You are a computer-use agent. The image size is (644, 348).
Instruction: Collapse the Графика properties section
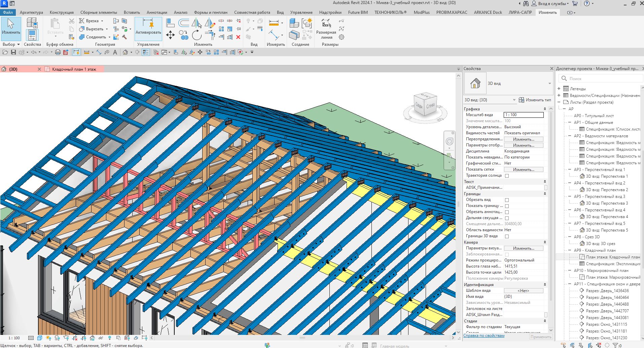click(545, 109)
